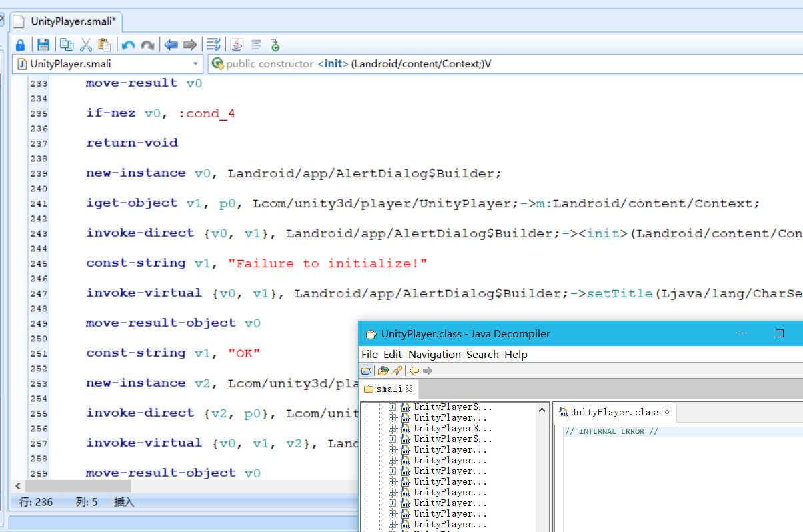Open the Edit menu in Java Decompiler
This screenshot has width=803, height=532.
coord(393,354)
